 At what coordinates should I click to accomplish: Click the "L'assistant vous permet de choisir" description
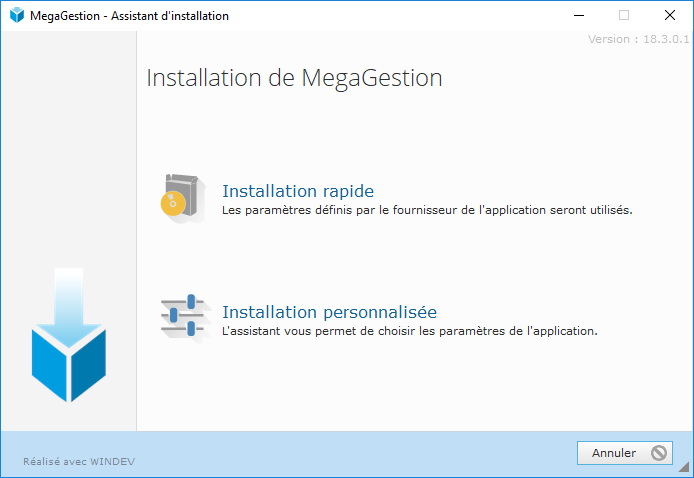[410, 331]
